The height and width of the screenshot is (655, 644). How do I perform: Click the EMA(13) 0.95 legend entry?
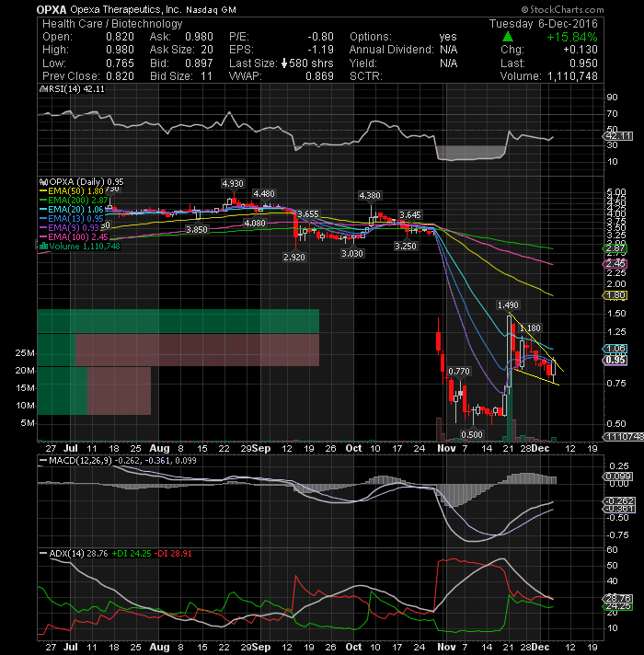tap(75, 219)
